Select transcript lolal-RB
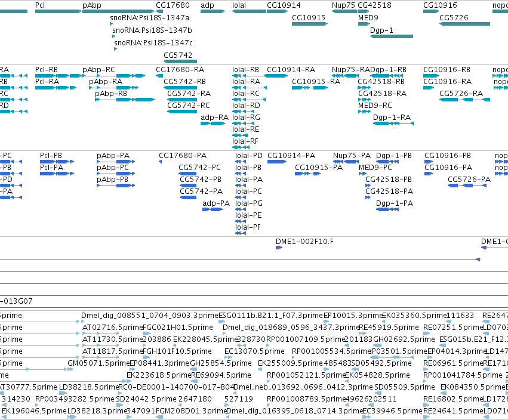Image resolution: width=508 pixels, height=420 pixels. pyautogui.click(x=250, y=76)
